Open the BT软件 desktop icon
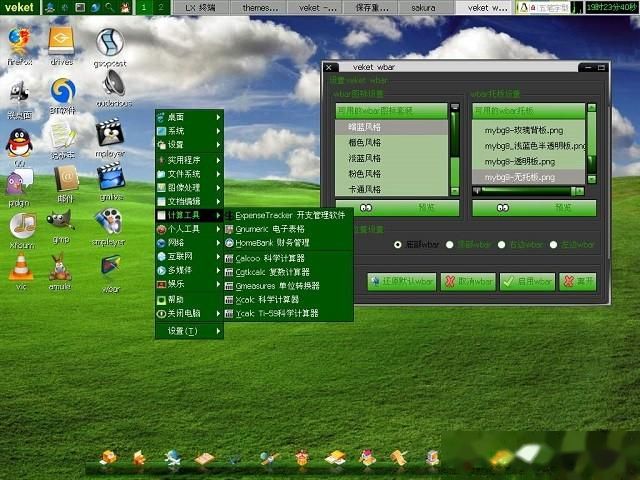Screen dimensions: 640x480 click(63, 91)
